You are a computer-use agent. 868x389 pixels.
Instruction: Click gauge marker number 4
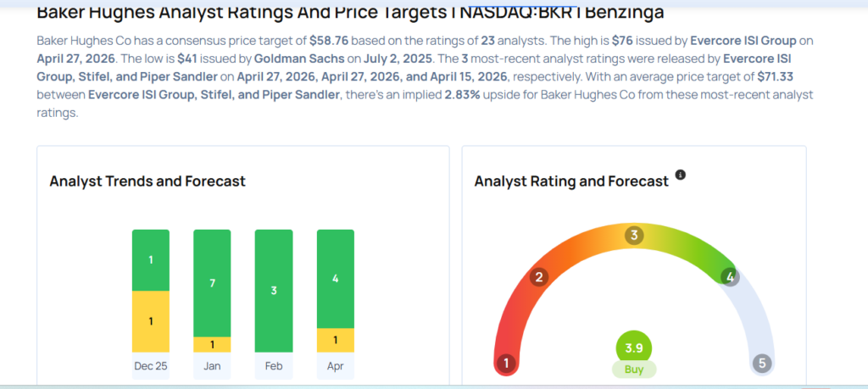point(729,276)
